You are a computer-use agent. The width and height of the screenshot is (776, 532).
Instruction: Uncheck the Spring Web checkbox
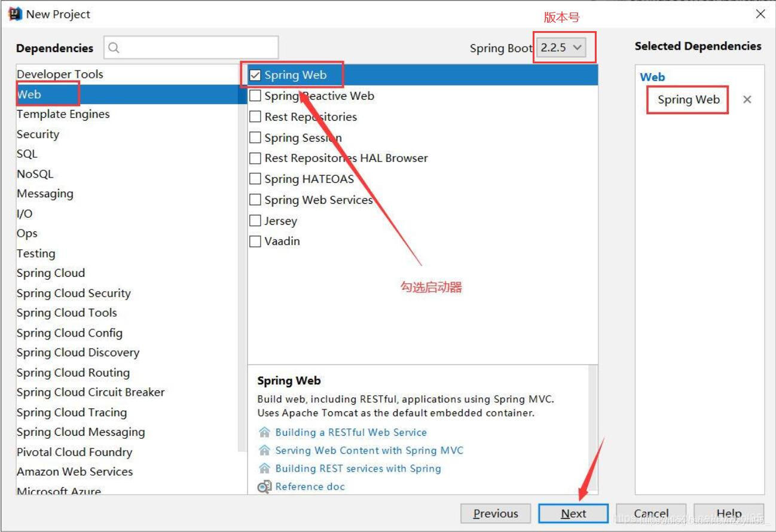tap(255, 75)
